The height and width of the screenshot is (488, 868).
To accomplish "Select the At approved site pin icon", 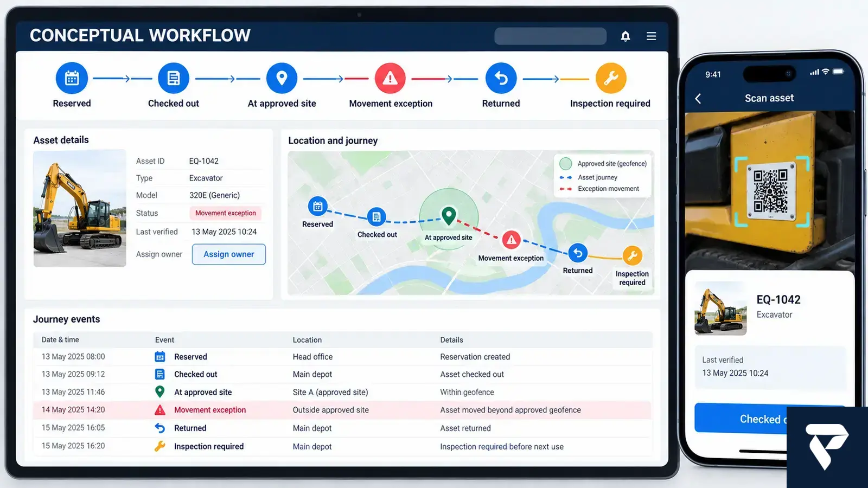I will [282, 79].
